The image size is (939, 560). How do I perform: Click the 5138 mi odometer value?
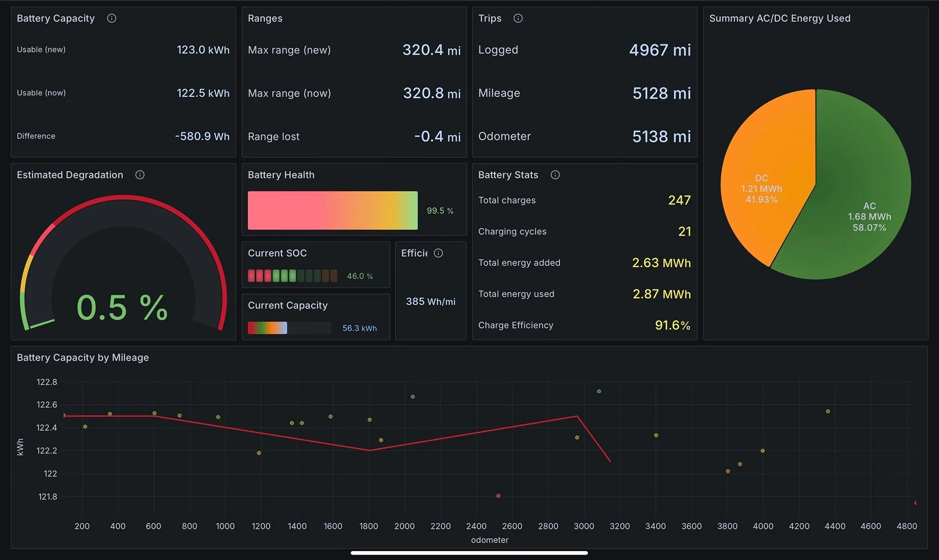click(662, 136)
